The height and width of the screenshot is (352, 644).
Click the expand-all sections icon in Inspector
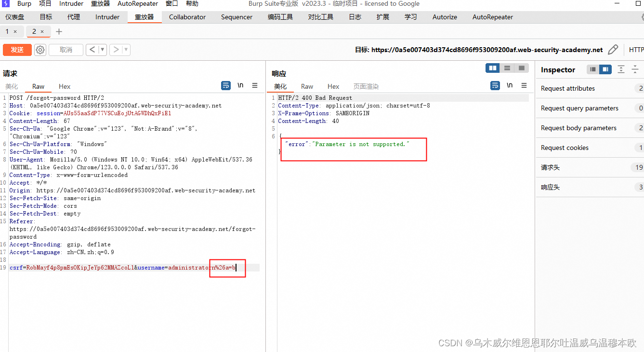click(x=620, y=70)
